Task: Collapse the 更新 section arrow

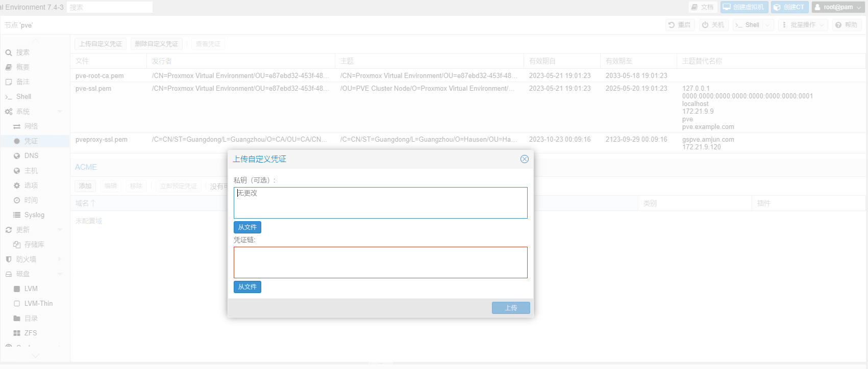Action: pos(60,230)
